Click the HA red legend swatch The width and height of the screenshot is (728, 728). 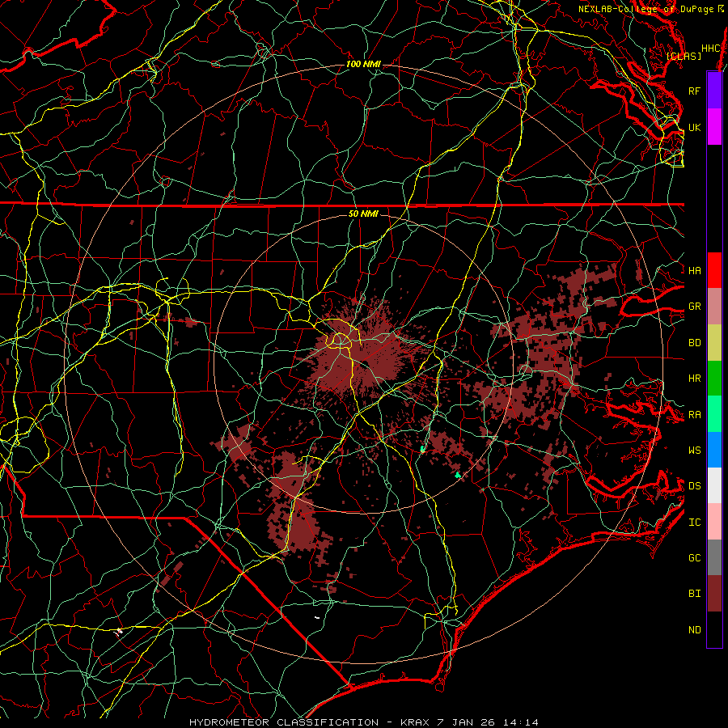(714, 270)
